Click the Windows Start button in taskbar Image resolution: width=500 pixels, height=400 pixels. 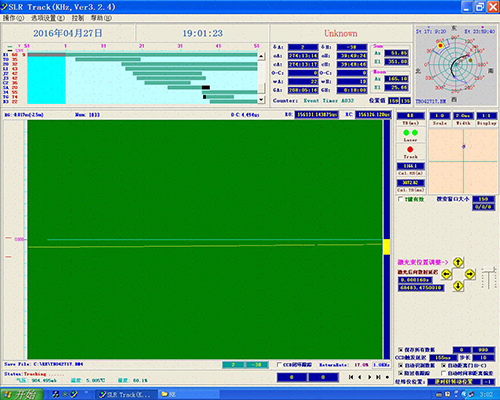click(x=22, y=394)
